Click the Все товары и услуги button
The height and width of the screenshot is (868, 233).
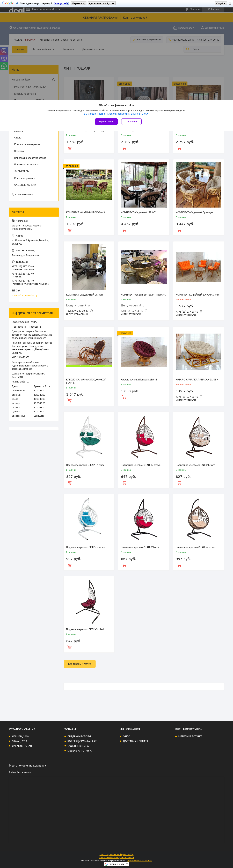click(80, 664)
